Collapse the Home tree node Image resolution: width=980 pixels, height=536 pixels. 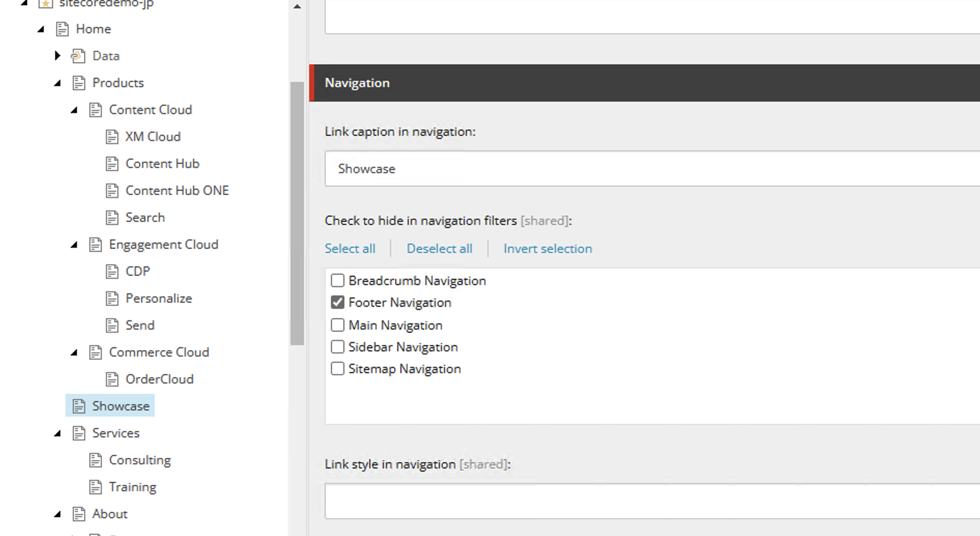coord(41,30)
